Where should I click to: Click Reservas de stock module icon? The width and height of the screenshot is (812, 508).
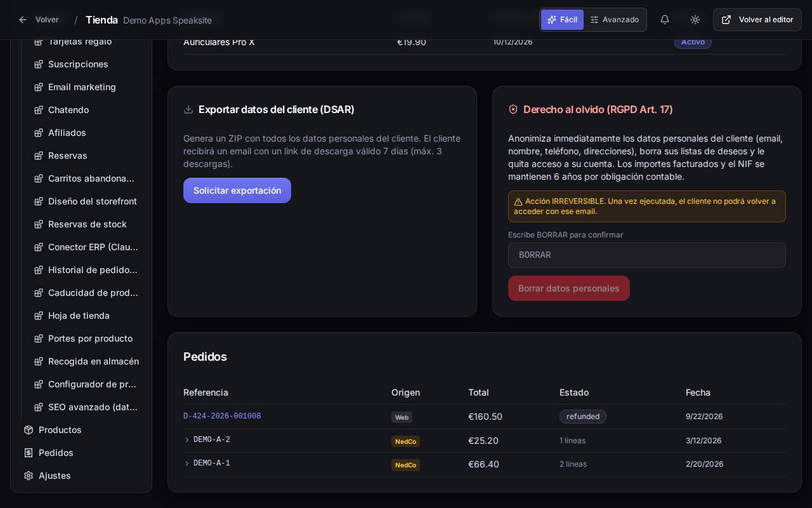click(39, 224)
